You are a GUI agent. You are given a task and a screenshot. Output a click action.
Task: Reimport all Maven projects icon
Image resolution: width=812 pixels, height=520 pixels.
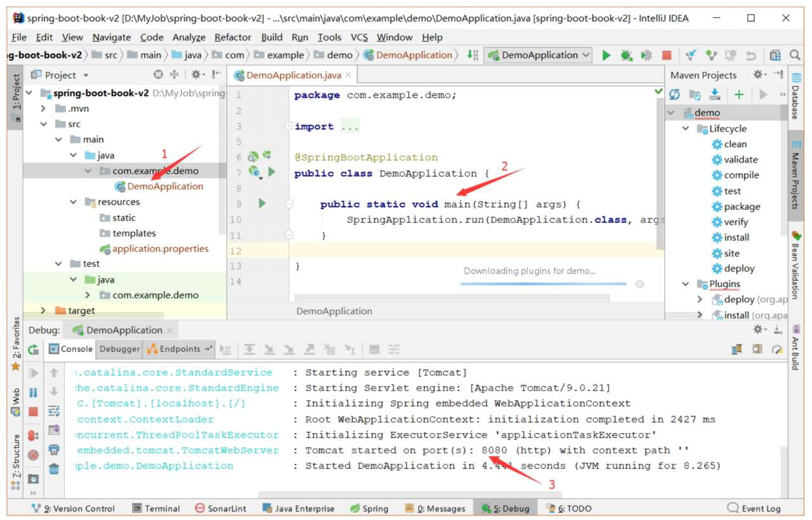tap(675, 94)
